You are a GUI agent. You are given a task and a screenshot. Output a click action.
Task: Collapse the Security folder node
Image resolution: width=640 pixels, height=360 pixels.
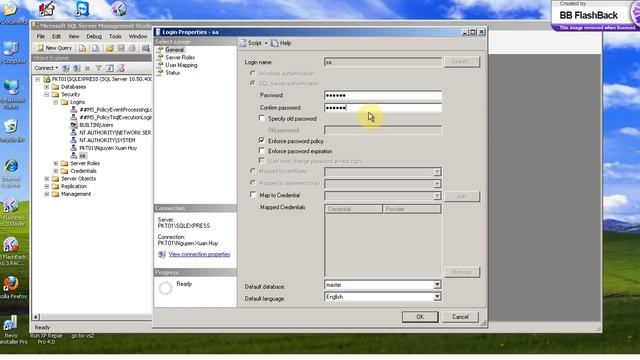point(47,94)
